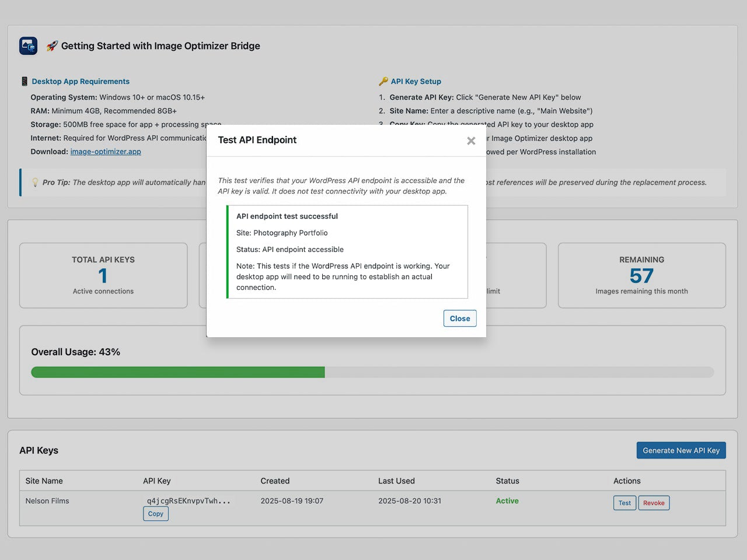Click the Nelson Films site name cell
This screenshot has width=747, height=560.
(47, 501)
